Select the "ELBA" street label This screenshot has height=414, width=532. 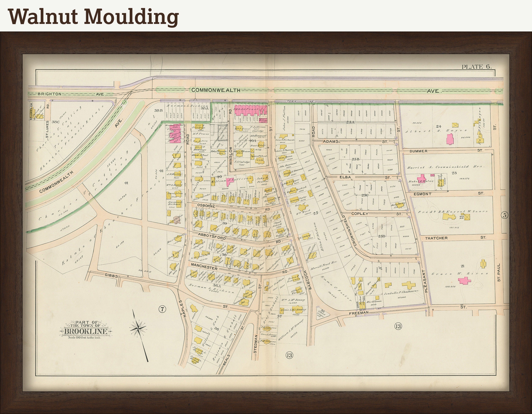pos(345,177)
